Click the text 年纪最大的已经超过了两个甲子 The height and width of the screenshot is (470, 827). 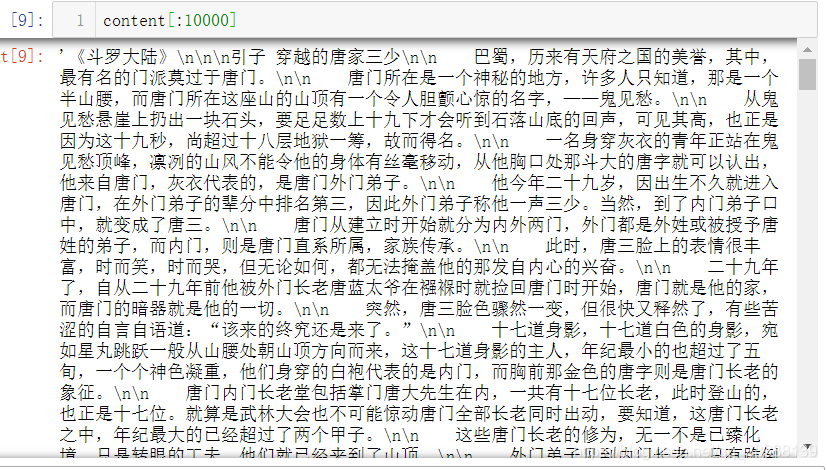[x=238, y=435]
